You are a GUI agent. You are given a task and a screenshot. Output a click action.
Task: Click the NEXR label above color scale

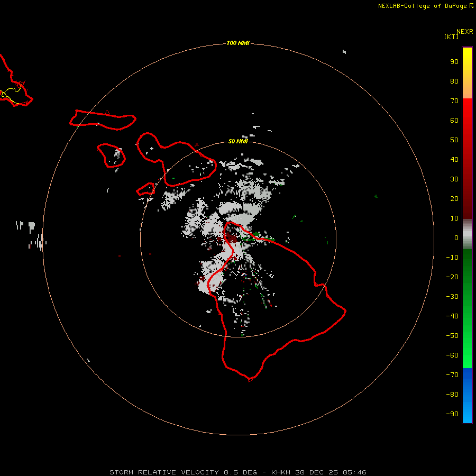click(464, 32)
